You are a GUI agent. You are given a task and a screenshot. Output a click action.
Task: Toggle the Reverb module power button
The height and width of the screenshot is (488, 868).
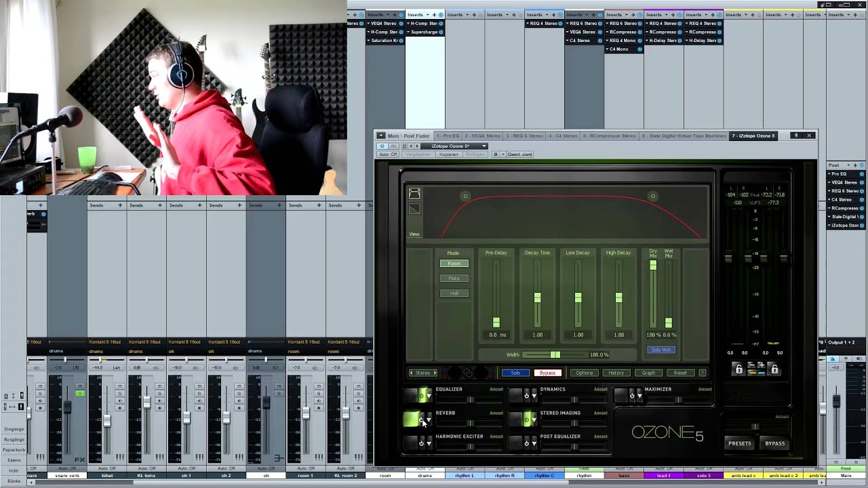coord(421,420)
